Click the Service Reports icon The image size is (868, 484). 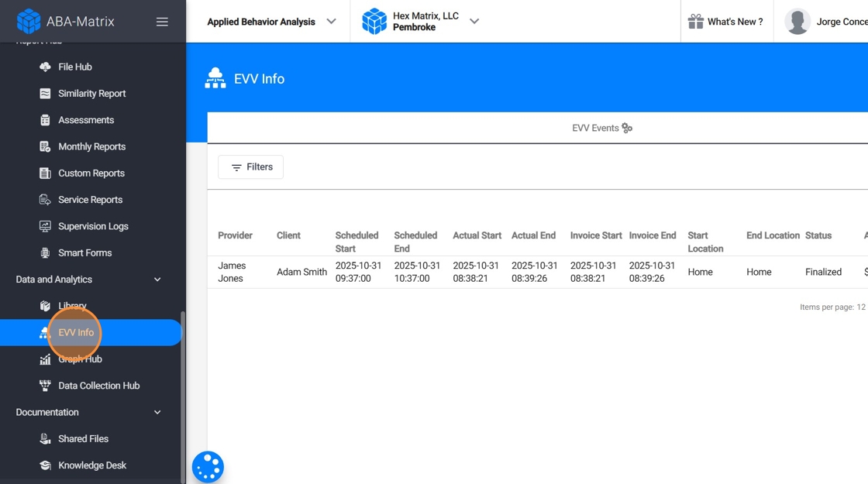point(45,200)
